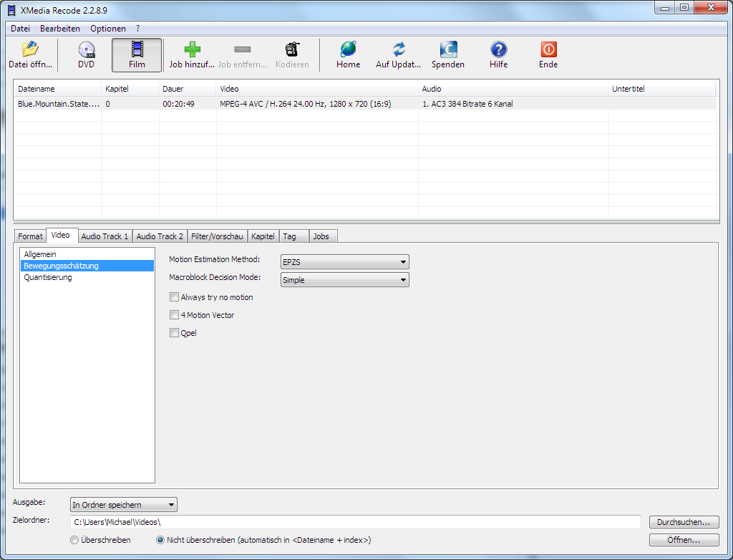Open the Optionen menu
The width and height of the screenshot is (733, 560).
click(108, 29)
